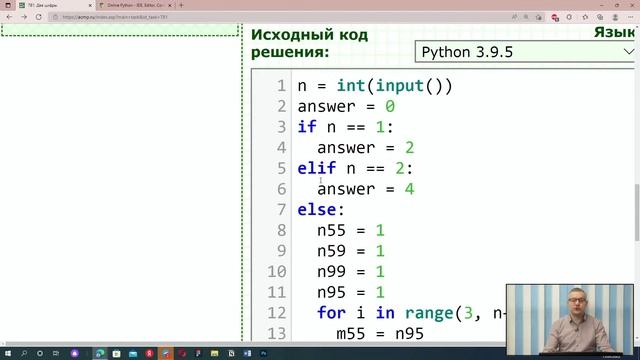The height and width of the screenshot is (360, 640).
Task: Go back using the browser back arrow
Action: 9,17
